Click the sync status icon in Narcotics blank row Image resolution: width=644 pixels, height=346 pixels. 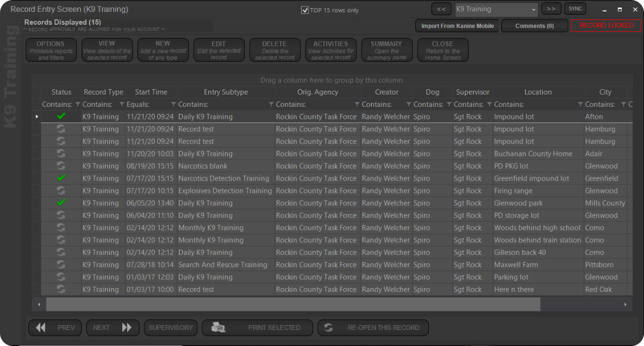click(61, 166)
